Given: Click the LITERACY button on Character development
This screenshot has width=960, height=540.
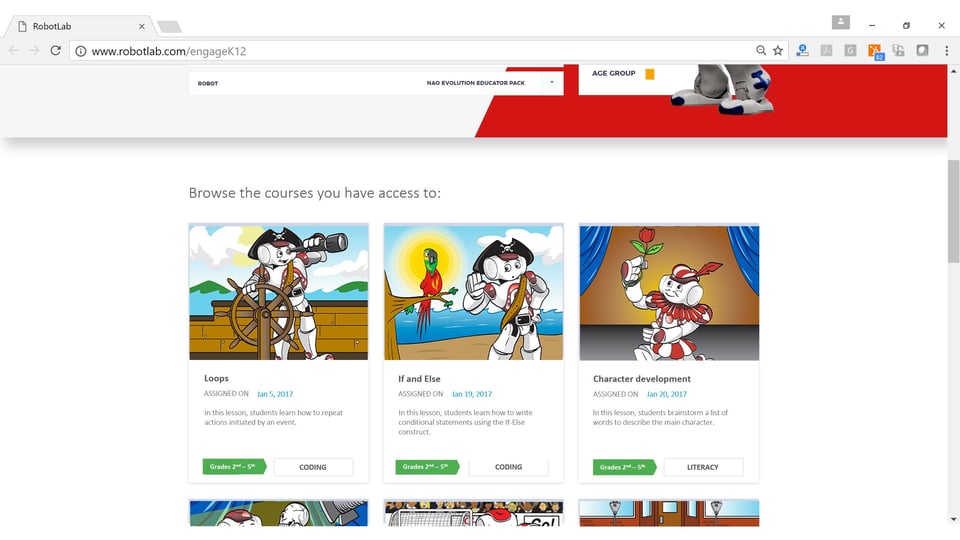Looking at the screenshot, I should [703, 467].
